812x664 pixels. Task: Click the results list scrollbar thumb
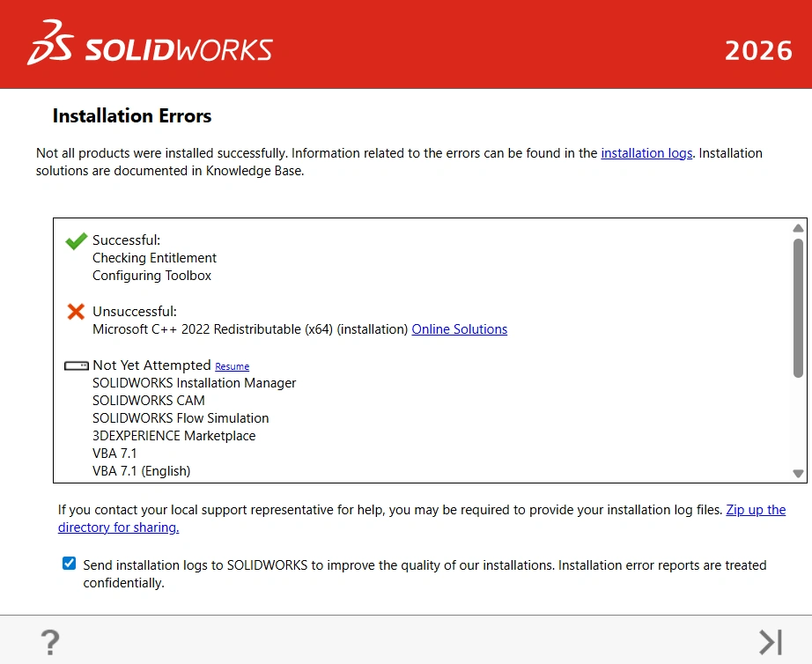[798, 307]
